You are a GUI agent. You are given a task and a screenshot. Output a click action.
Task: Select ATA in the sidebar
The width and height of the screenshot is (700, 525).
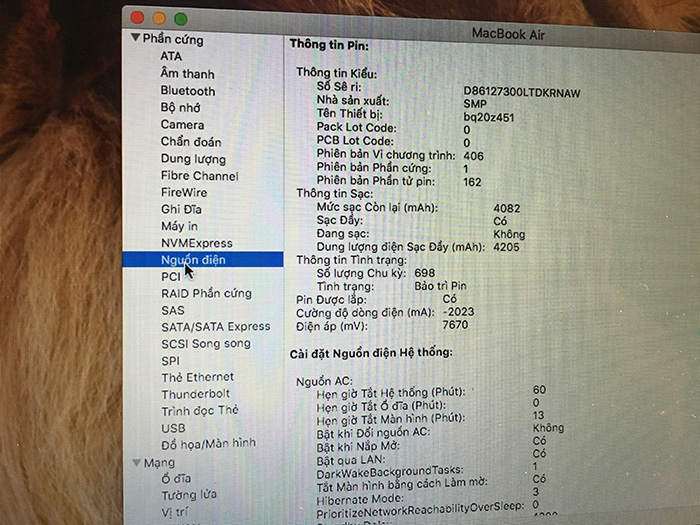tap(171, 56)
